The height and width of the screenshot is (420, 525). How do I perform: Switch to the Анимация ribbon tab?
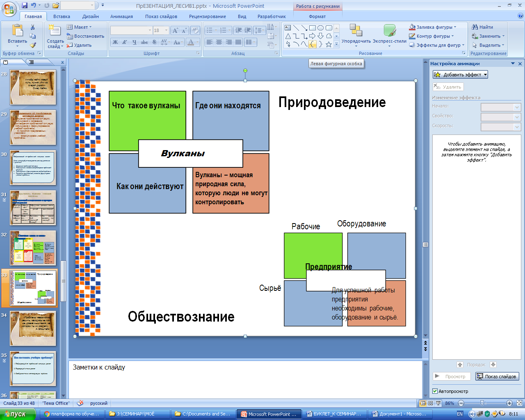pyautogui.click(x=121, y=16)
